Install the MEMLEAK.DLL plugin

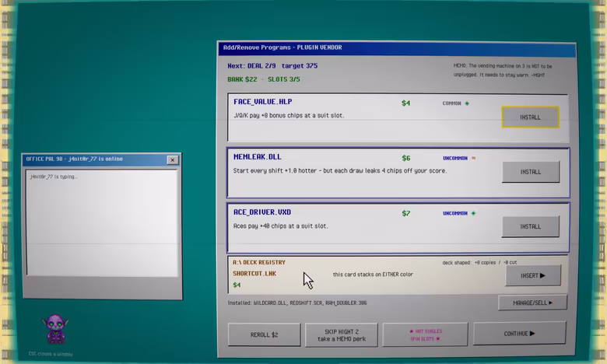(x=531, y=172)
